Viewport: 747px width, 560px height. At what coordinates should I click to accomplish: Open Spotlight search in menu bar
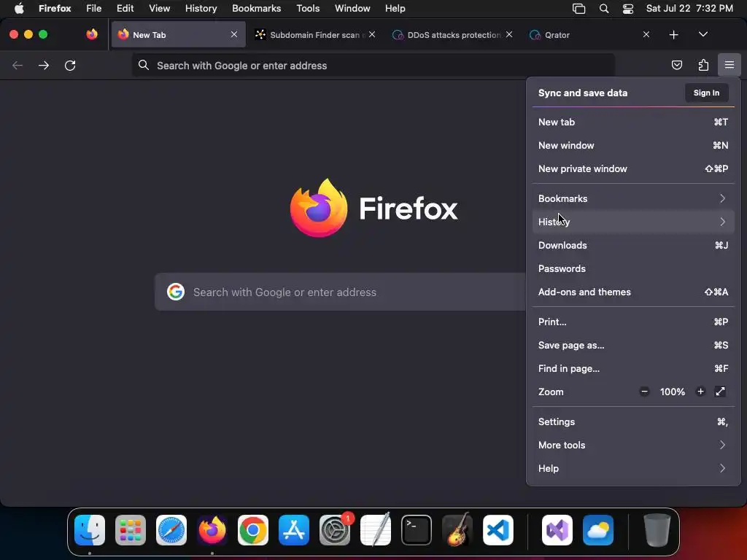pyautogui.click(x=603, y=9)
